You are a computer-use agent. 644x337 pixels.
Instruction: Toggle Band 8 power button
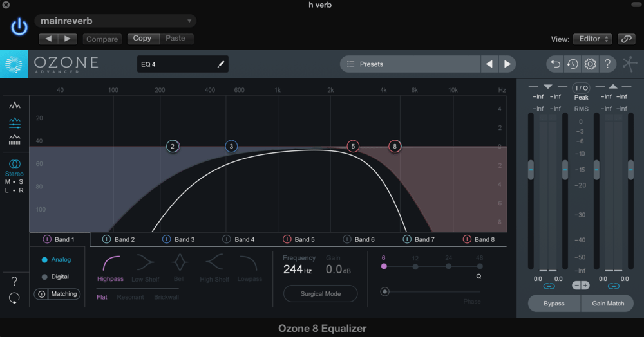(x=467, y=239)
